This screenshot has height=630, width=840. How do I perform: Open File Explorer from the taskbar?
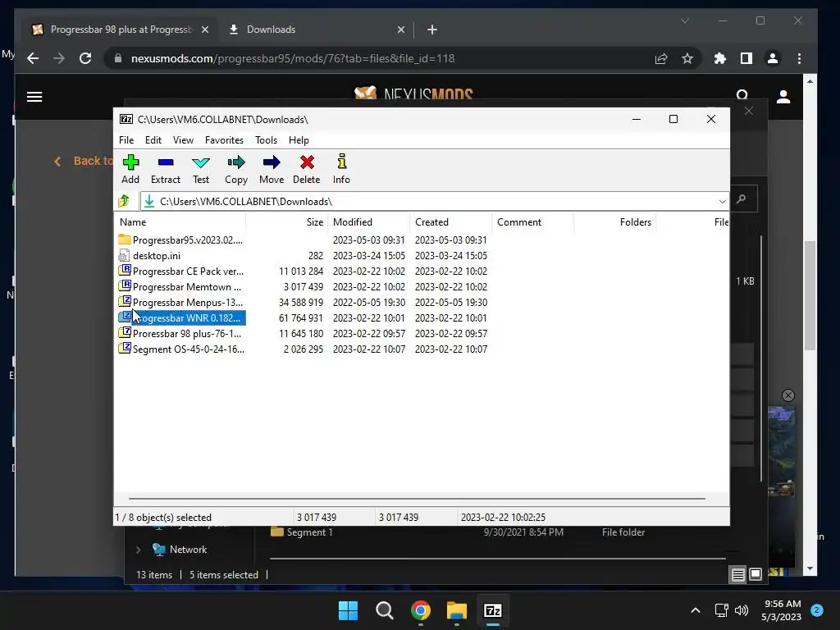457,610
